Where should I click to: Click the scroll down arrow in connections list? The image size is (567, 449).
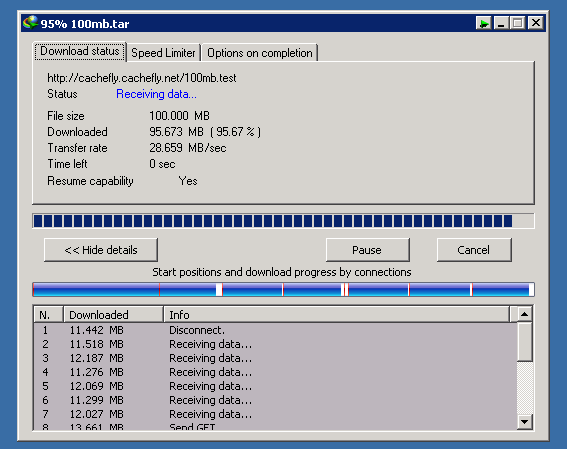tap(524, 422)
